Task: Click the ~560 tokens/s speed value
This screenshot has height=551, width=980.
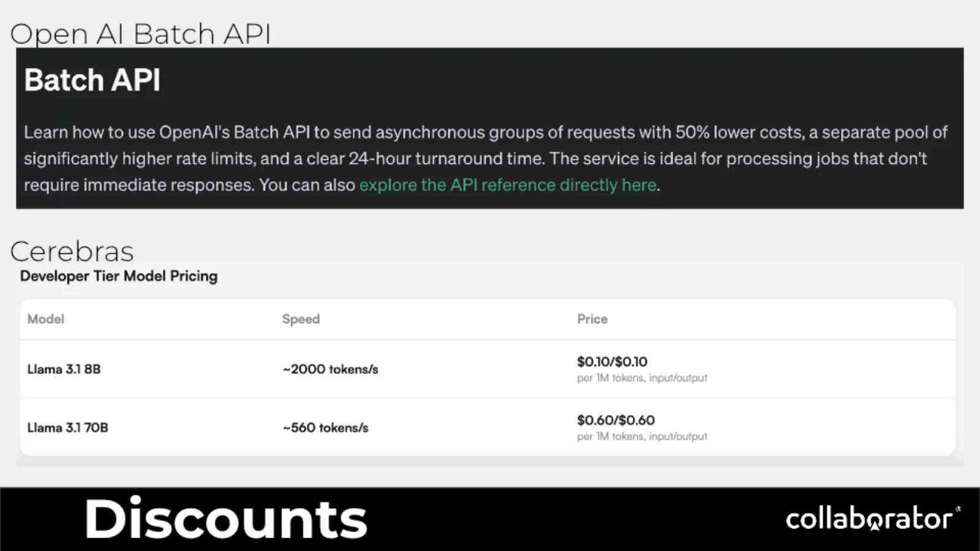Action: (326, 427)
